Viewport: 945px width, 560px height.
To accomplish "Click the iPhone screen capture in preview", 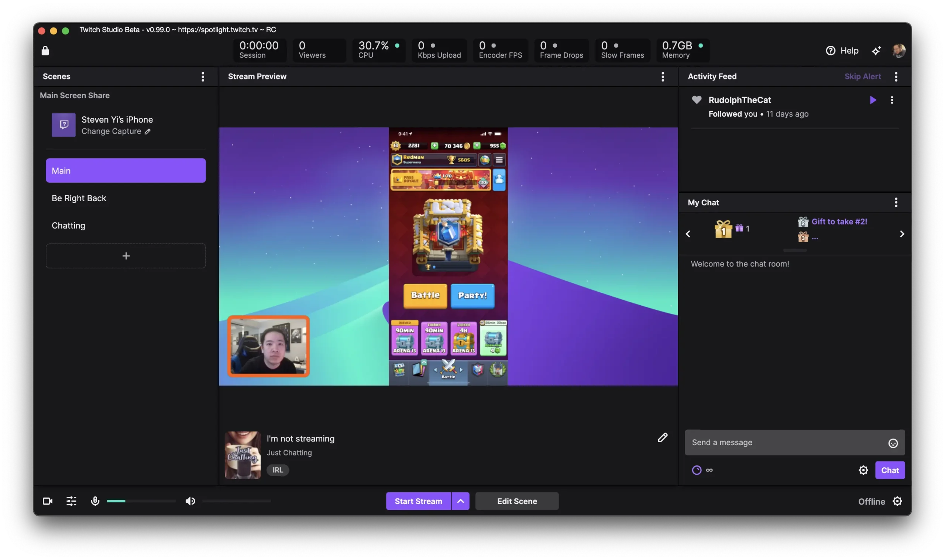I will [x=448, y=257].
